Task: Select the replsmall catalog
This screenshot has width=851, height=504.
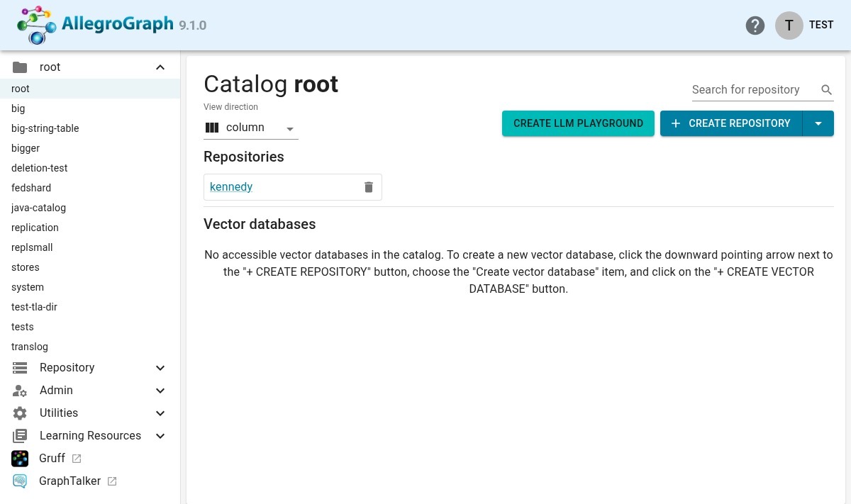Action: tap(90, 247)
